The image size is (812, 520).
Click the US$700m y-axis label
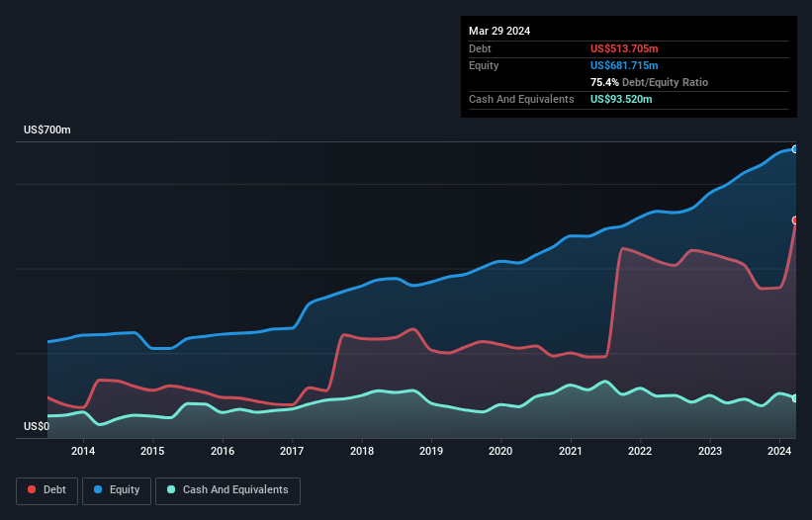(47, 130)
